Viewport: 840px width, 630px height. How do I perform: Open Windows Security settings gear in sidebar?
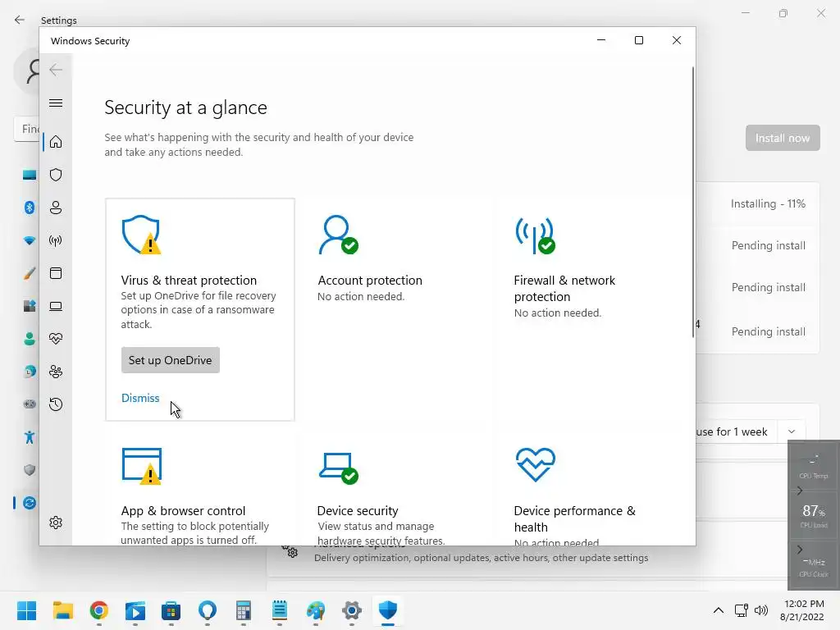point(56,523)
